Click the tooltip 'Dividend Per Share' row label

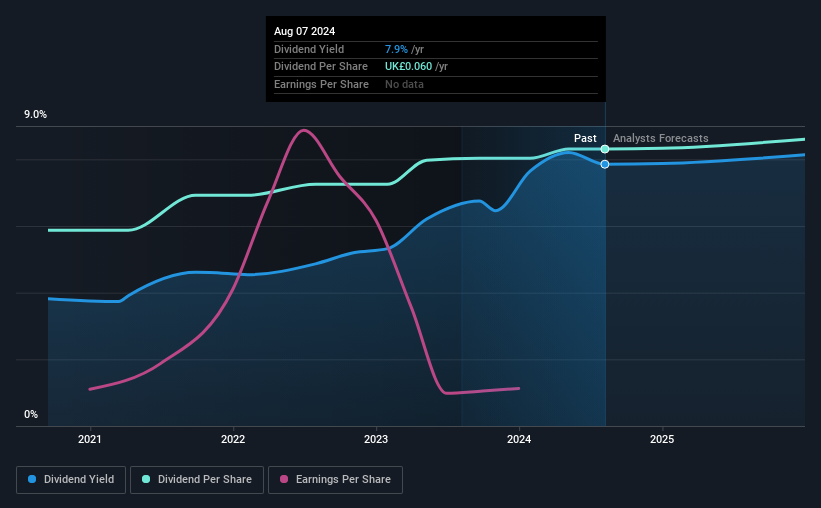pos(320,67)
